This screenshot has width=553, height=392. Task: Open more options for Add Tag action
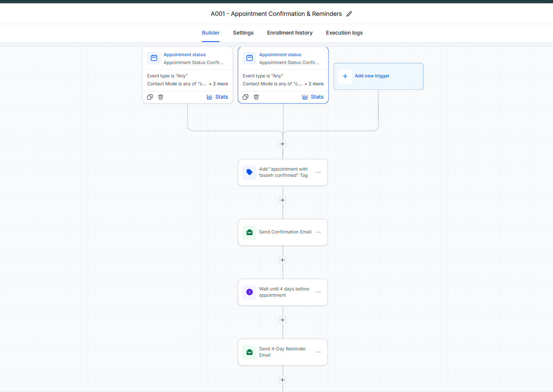coord(319,172)
